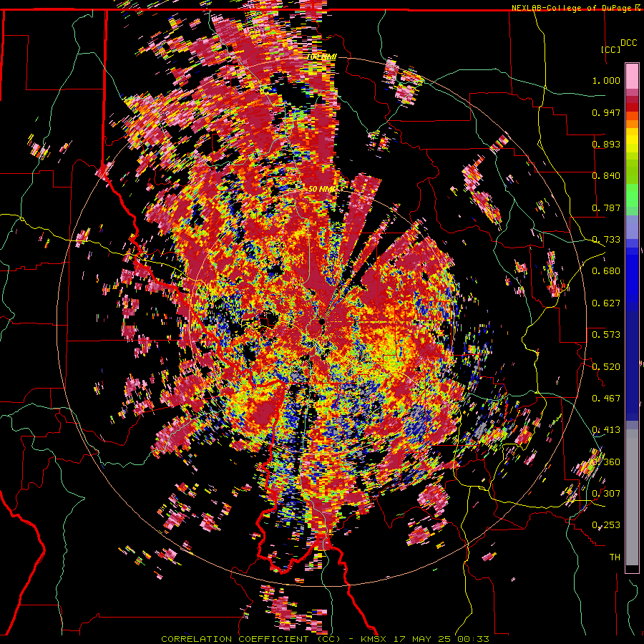Viewport: 644px width, 644px height.
Task: Select the 0.627 legend value
Action: (606, 303)
